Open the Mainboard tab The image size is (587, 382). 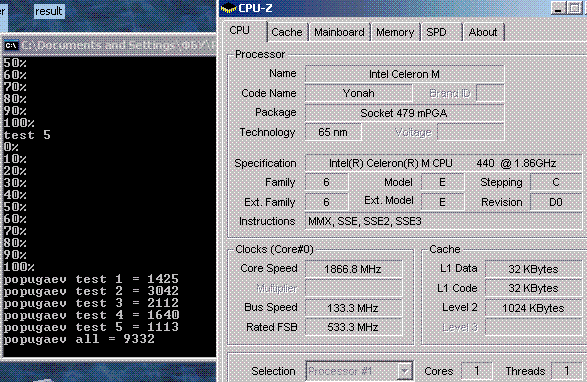[x=339, y=32]
